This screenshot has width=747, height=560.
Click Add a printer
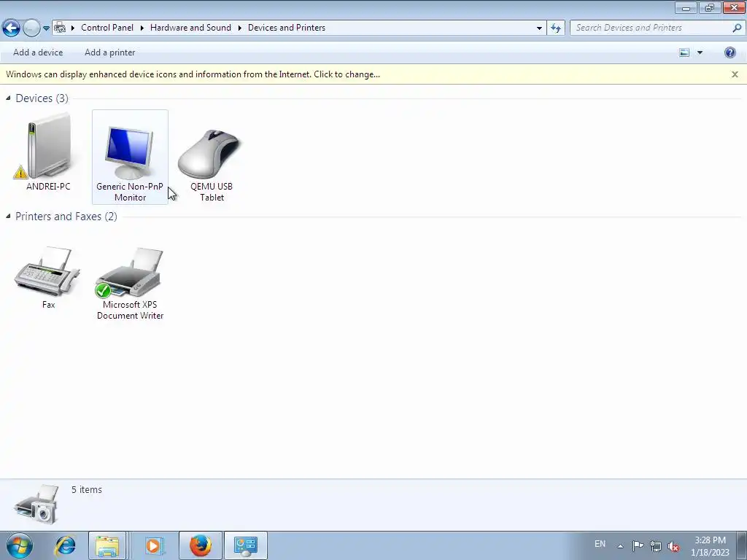[x=109, y=52]
